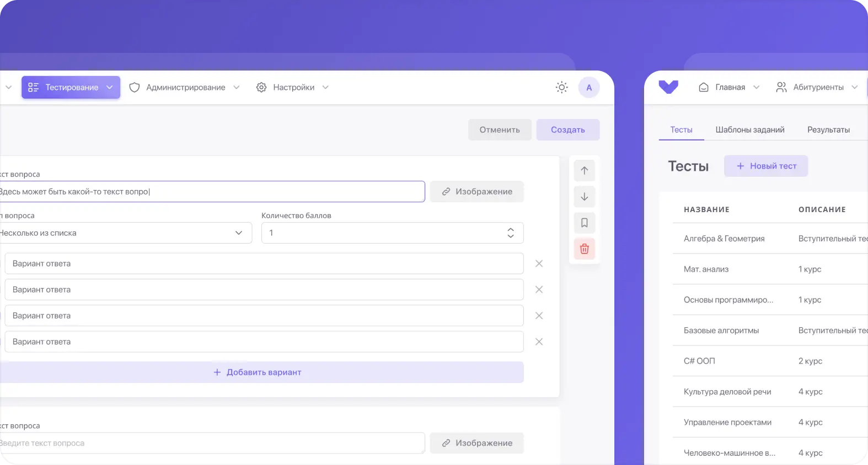Click the bookmark icon in question toolbar

pyautogui.click(x=585, y=223)
